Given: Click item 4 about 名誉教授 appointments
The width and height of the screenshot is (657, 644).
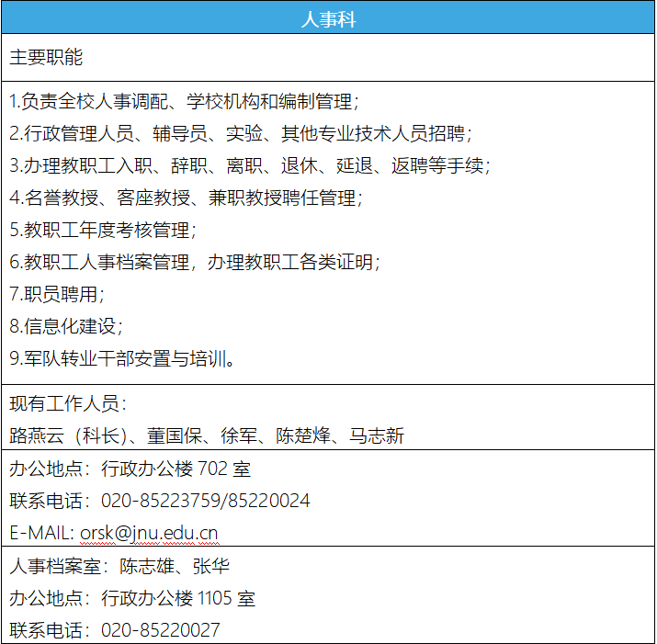Looking at the screenshot, I should pos(186,198).
